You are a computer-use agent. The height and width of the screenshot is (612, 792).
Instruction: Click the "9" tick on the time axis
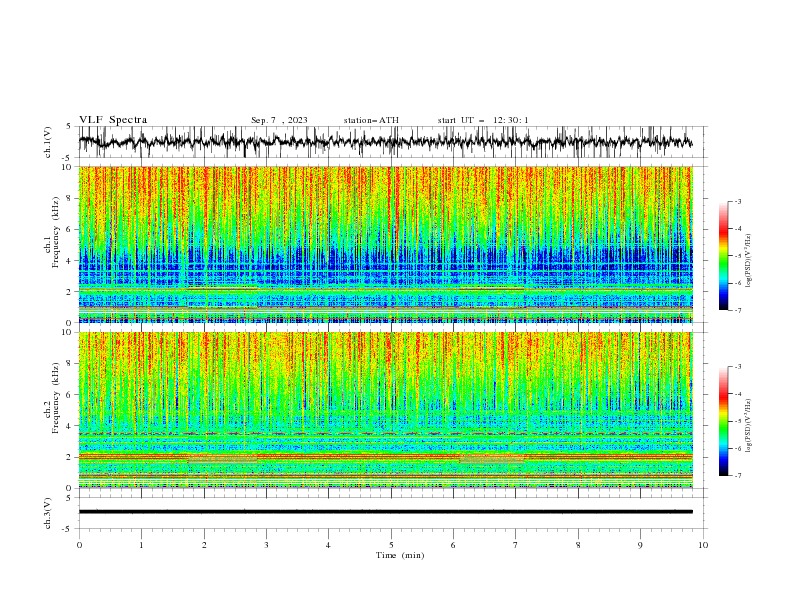click(x=640, y=545)
